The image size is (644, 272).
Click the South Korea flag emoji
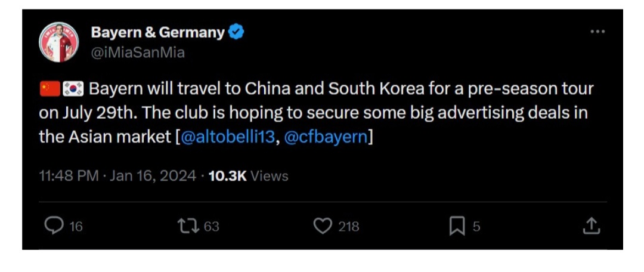(x=73, y=89)
